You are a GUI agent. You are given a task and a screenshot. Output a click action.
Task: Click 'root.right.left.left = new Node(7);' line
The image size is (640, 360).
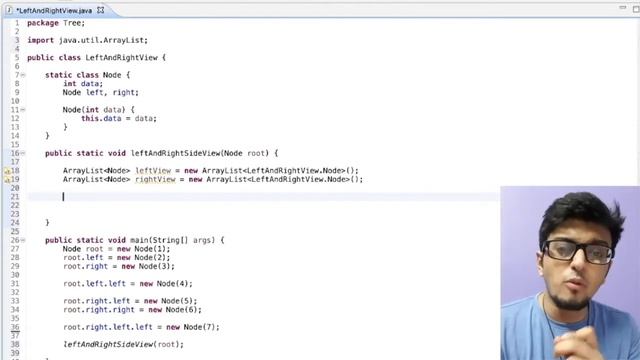pyautogui.click(x=141, y=327)
